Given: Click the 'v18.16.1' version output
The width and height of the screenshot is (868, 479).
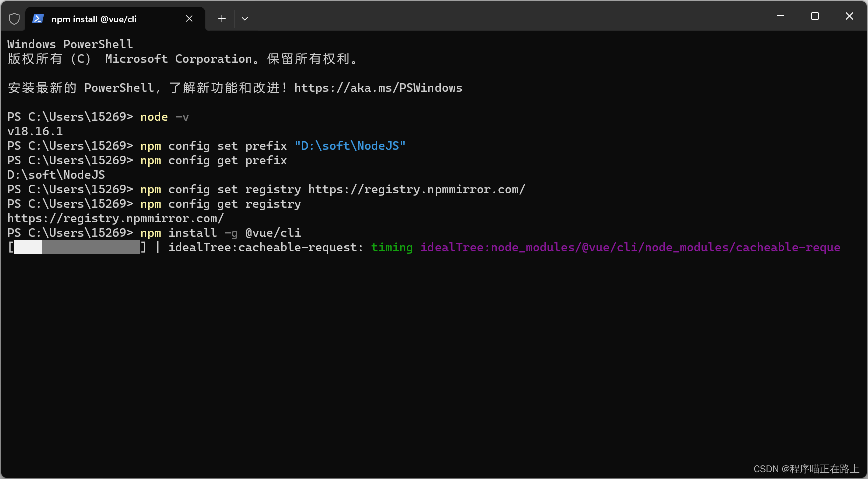Looking at the screenshot, I should 35,131.
